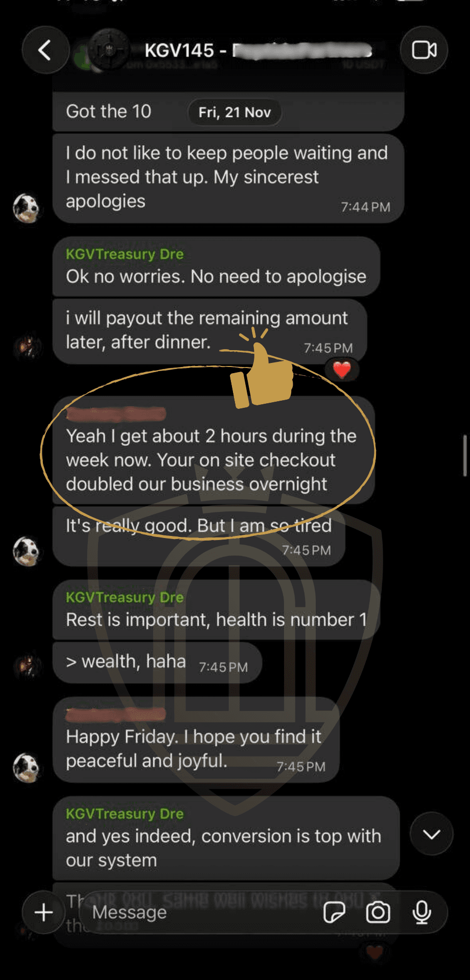
Task: Tap the microphone voice message icon
Action: 421,913
